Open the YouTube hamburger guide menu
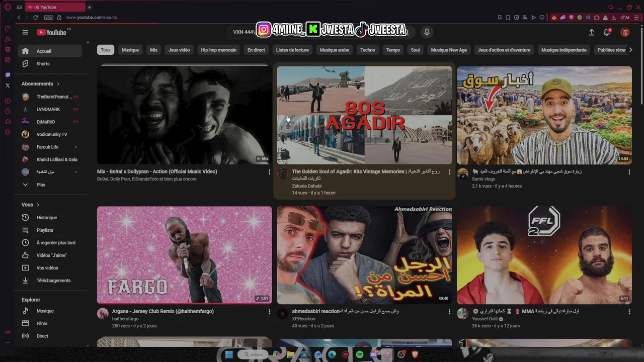Screen dimensions: 644x362 pyautogui.click(x=25, y=32)
